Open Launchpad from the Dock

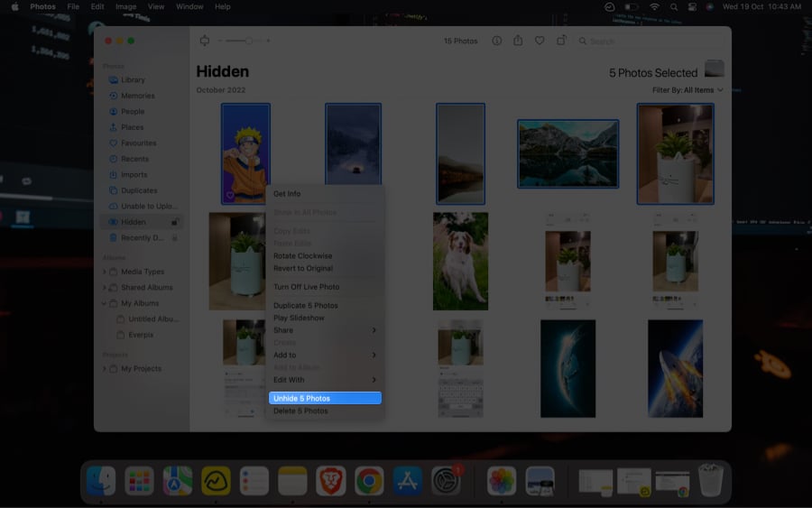point(139,481)
